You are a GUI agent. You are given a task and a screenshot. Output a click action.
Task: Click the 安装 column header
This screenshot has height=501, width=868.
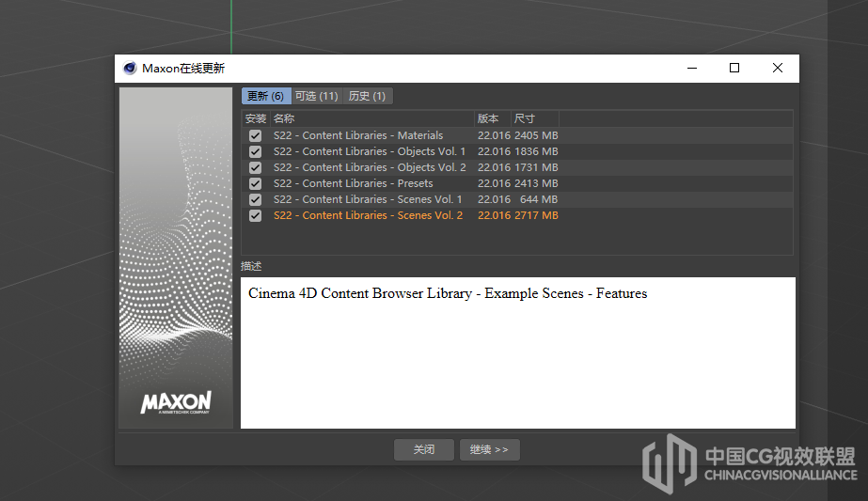pos(256,118)
